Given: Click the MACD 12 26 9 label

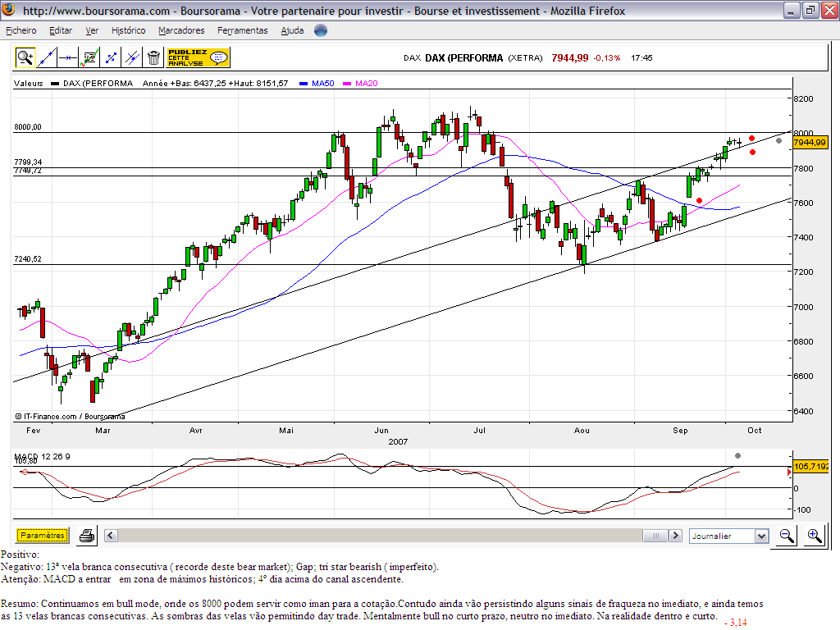Looking at the screenshot, I should [43, 456].
